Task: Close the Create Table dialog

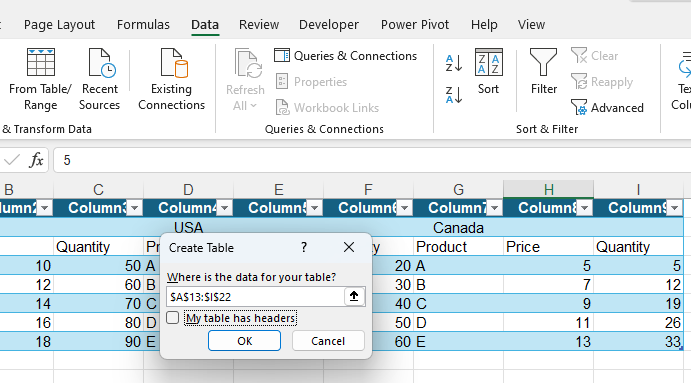Action: [x=349, y=247]
